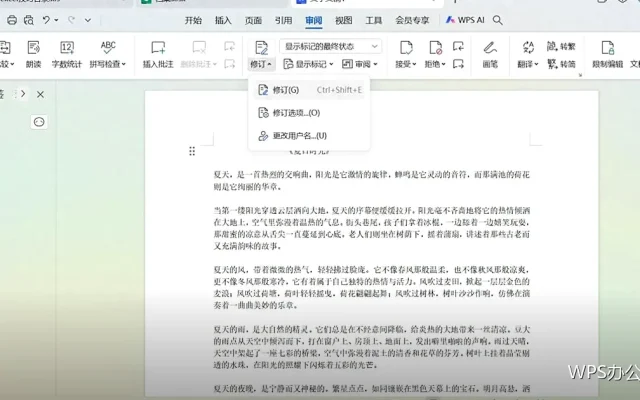Select the 画笔 pen tool

(x=490, y=54)
